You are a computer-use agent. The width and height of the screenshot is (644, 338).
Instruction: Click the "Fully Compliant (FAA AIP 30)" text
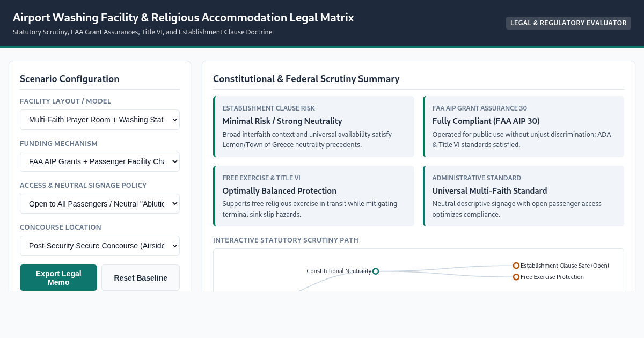[x=486, y=121]
